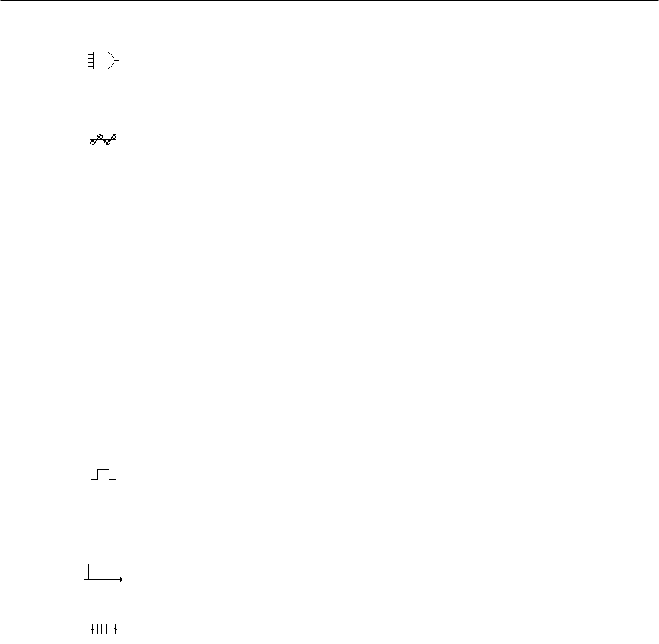Click the leftmost shaded trough of sine wave
This screenshot has width=659, height=644.
[x=93, y=142]
